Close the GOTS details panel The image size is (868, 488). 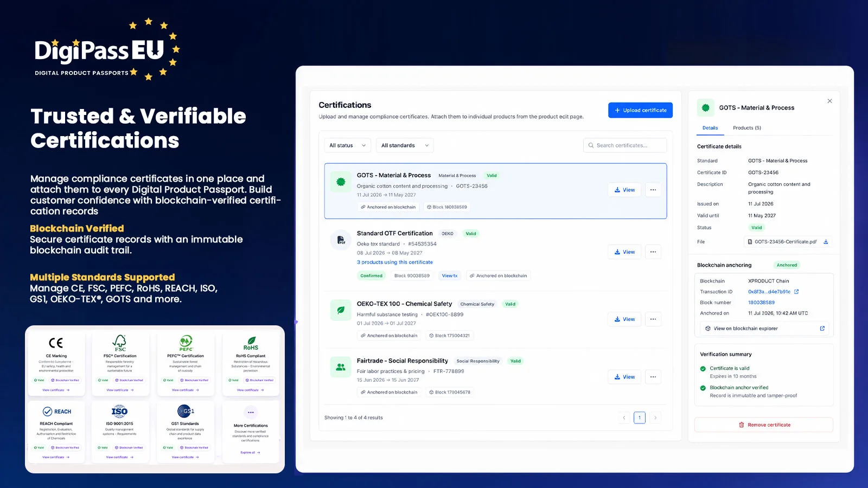coord(829,101)
